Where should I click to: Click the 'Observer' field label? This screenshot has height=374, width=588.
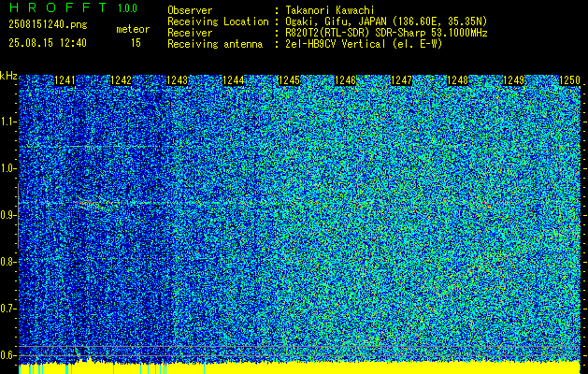[190, 10]
